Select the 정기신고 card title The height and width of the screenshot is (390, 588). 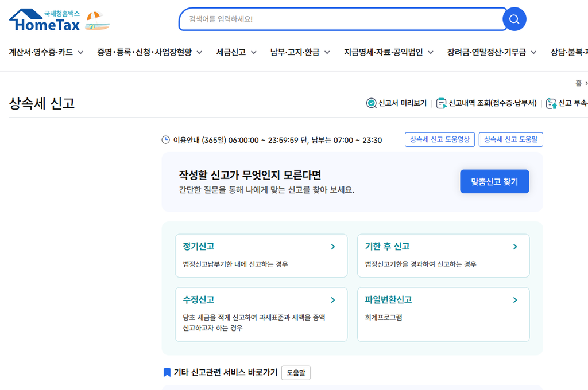click(x=198, y=246)
